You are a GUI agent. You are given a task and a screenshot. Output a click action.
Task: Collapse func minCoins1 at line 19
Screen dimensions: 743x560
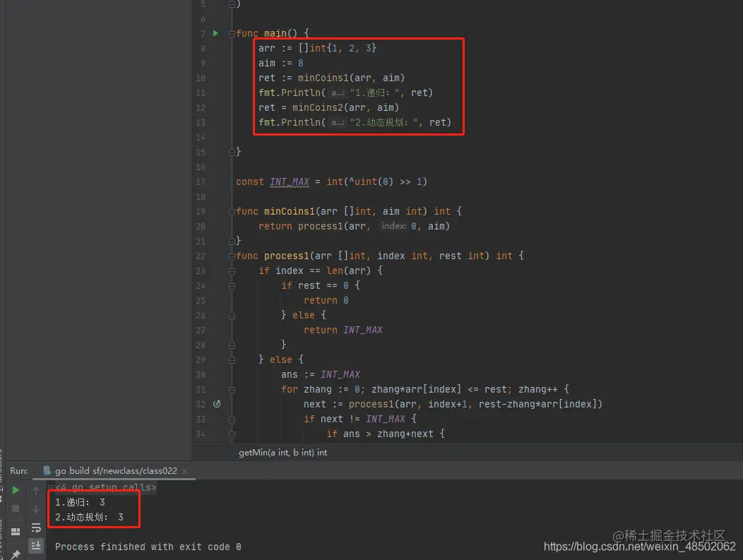[x=232, y=211]
